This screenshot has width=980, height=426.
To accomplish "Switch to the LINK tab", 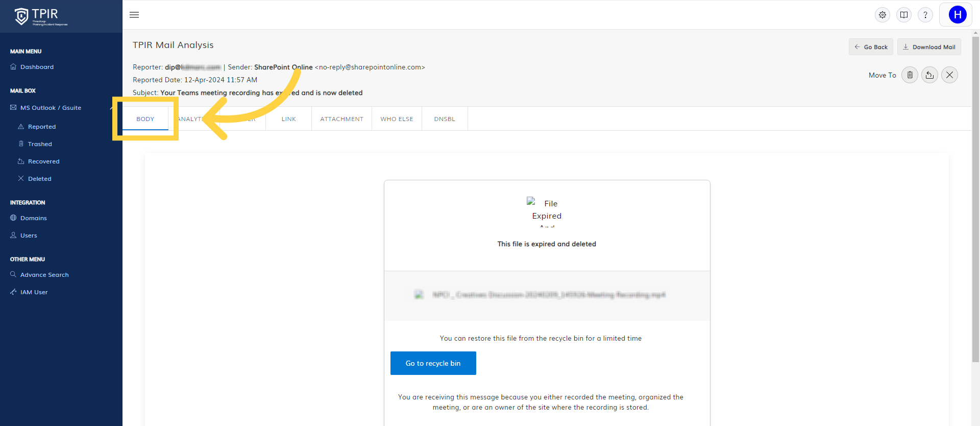I will (x=288, y=119).
